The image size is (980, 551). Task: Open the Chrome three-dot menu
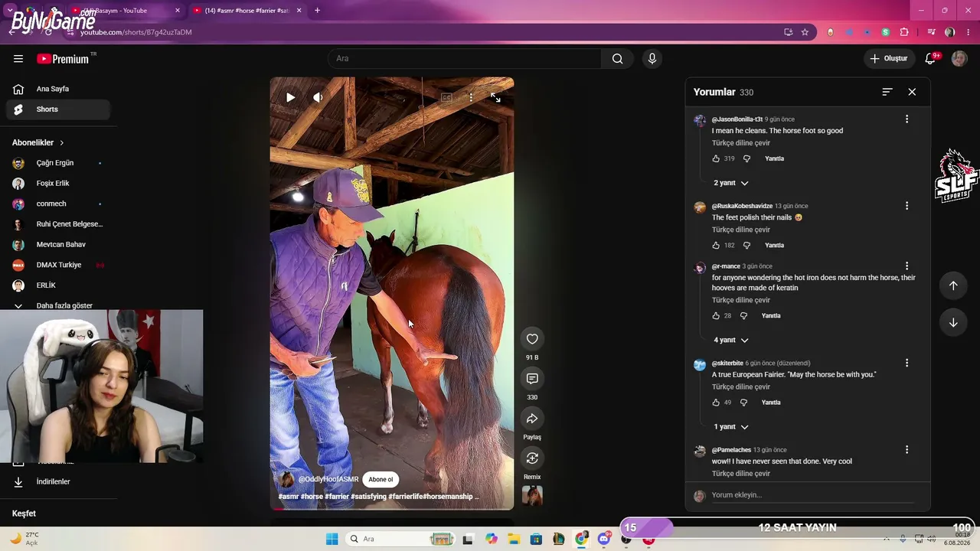click(x=969, y=32)
